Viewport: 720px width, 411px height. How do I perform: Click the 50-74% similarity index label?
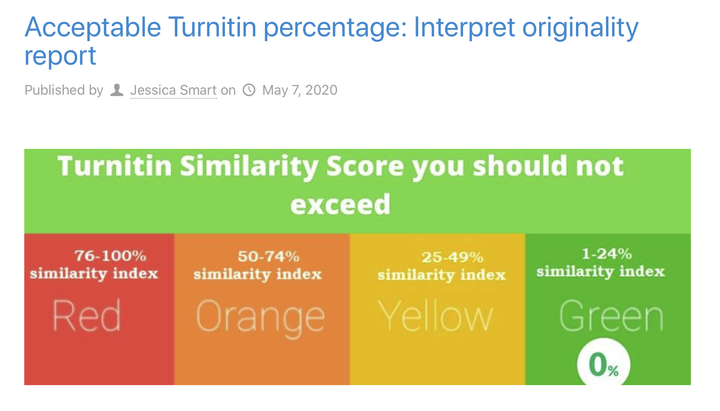[x=258, y=265]
